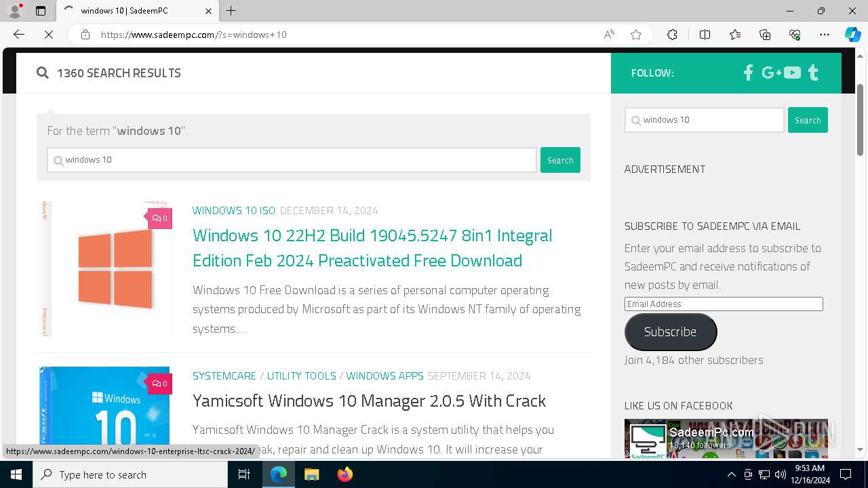Click the sidebar search field
This screenshot has height=488, width=868.
tap(704, 120)
